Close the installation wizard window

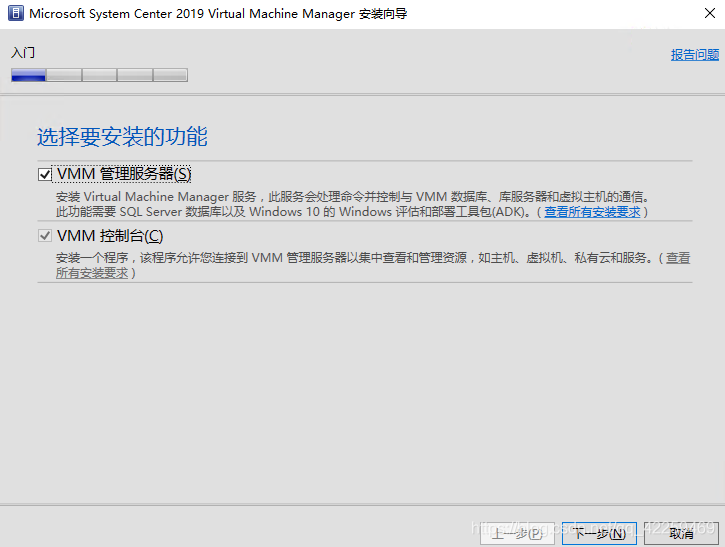[710, 13]
